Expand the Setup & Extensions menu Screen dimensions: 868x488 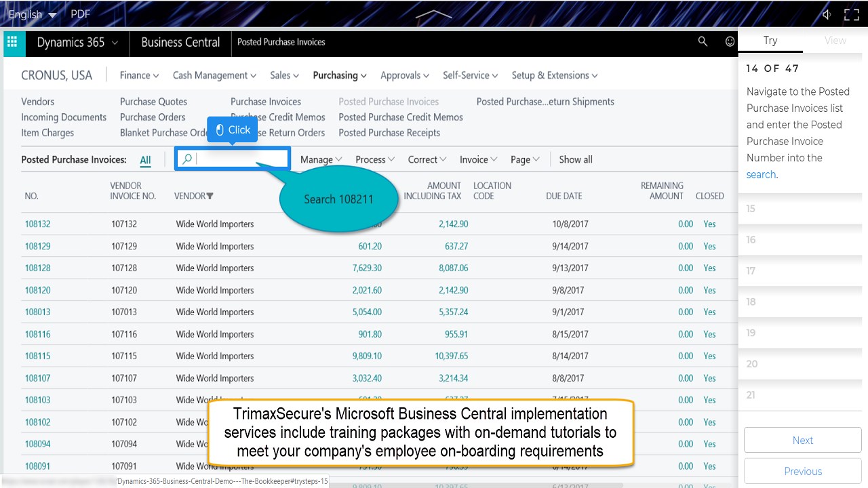pyautogui.click(x=555, y=75)
